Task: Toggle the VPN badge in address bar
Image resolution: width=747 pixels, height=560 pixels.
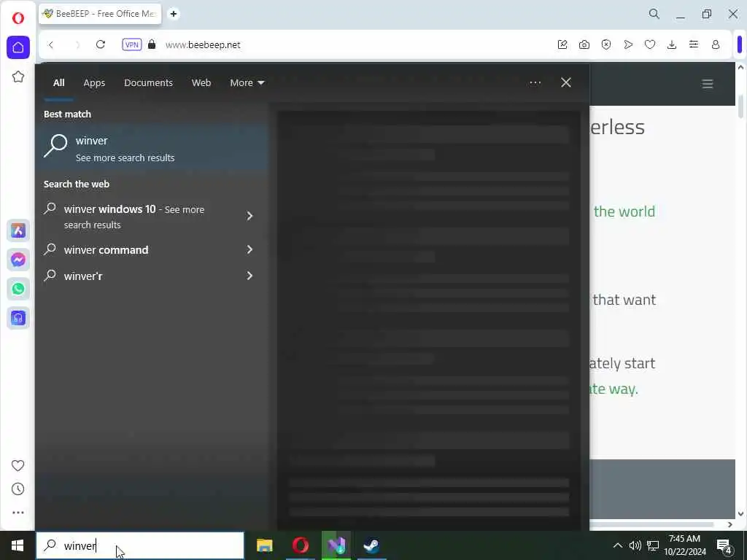Action: [x=132, y=44]
